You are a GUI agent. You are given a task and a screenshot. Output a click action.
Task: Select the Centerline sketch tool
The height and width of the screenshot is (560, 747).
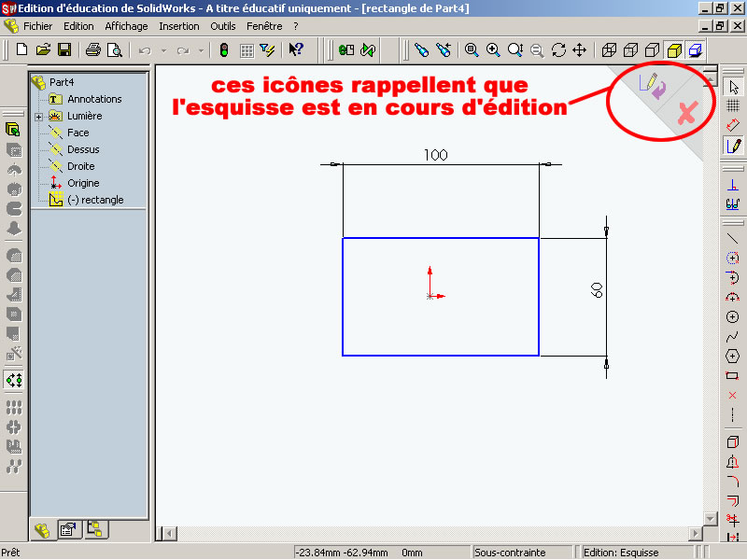tap(732, 414)
